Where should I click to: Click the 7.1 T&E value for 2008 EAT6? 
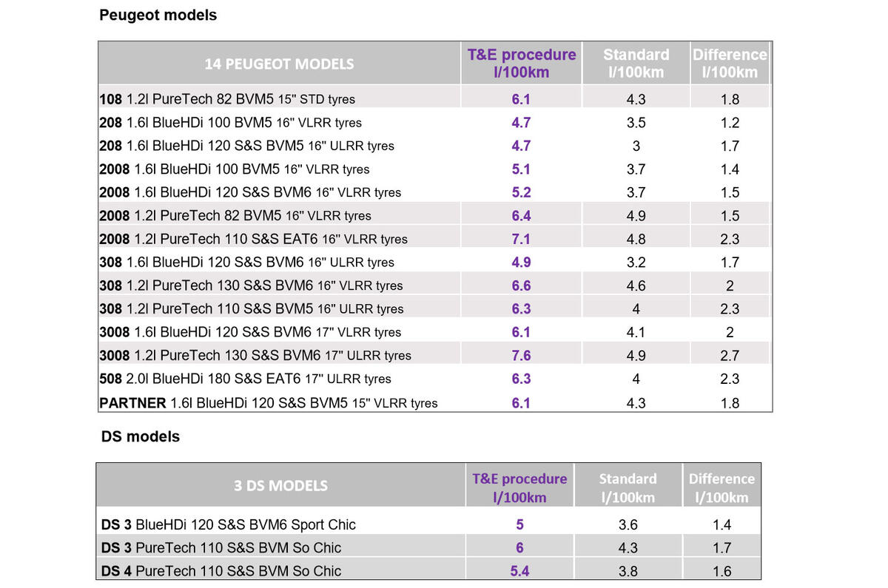tap(521, 239)
